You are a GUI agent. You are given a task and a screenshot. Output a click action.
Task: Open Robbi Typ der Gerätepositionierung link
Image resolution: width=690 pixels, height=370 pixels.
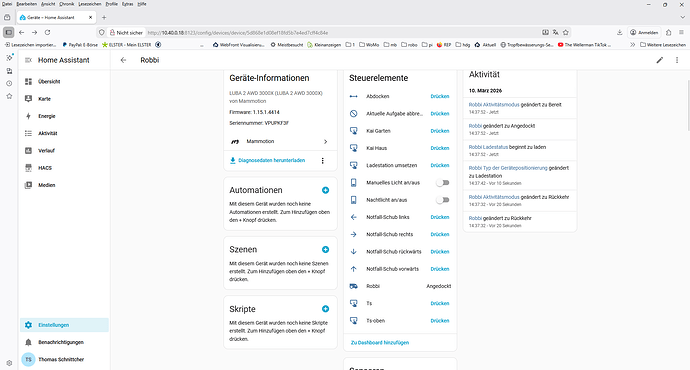tap(508, 168)
